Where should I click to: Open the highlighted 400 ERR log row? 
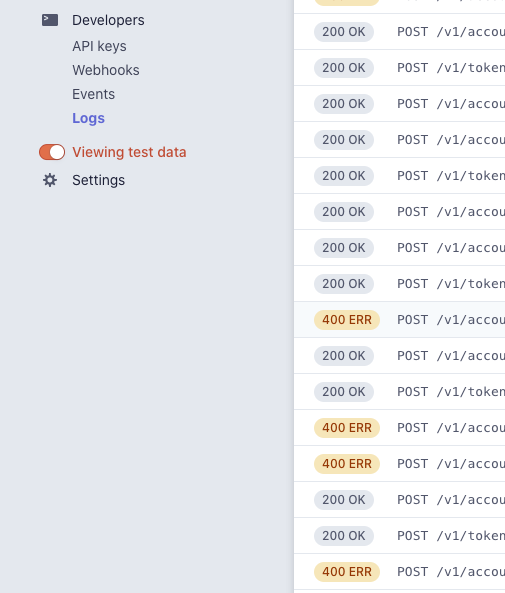tap(399, 320)
